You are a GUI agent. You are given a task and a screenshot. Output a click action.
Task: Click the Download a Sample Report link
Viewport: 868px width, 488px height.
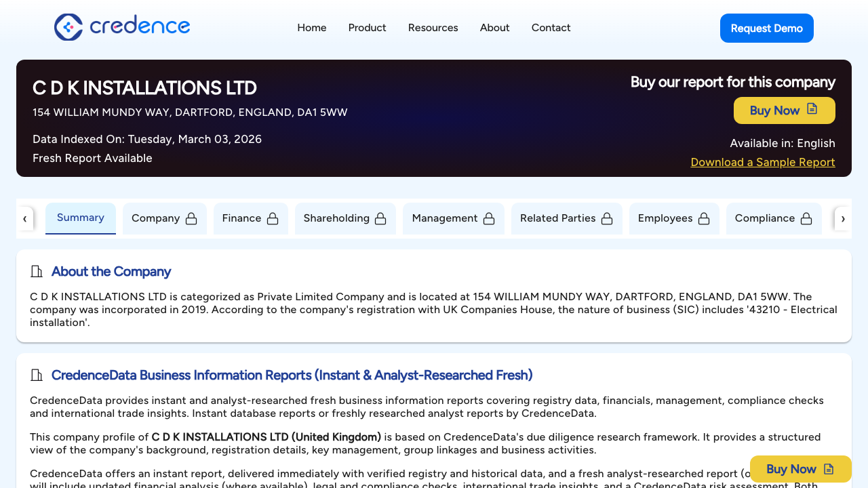tap(762, 162)
